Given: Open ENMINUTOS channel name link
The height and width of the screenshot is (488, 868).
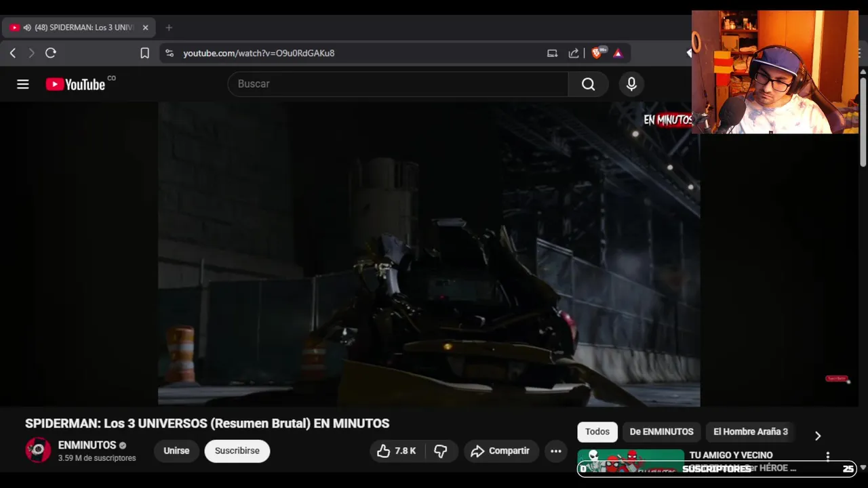Looking at the screenshot, I should (x=87, y=445).
